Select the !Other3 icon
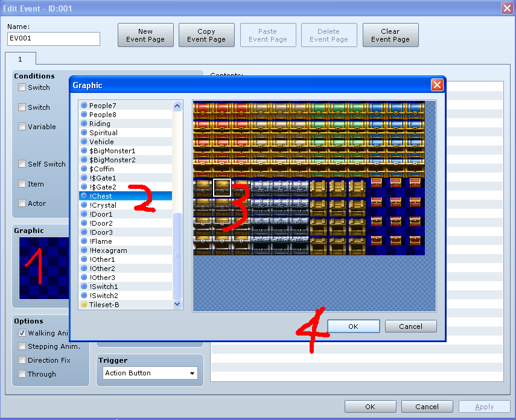 pos(84,277)
